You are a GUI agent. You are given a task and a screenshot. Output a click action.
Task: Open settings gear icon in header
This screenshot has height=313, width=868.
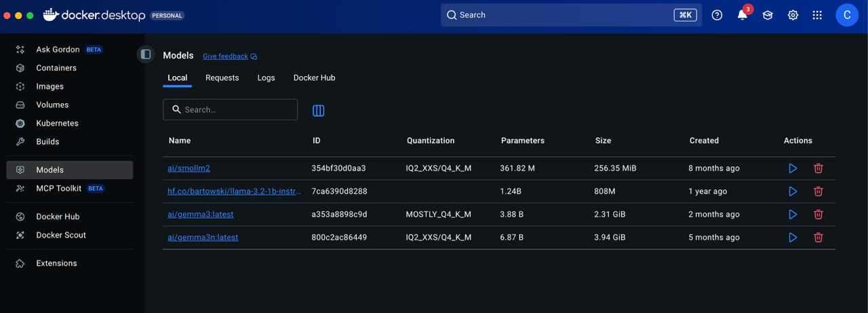pyautogui.click(x=793, y=15)
